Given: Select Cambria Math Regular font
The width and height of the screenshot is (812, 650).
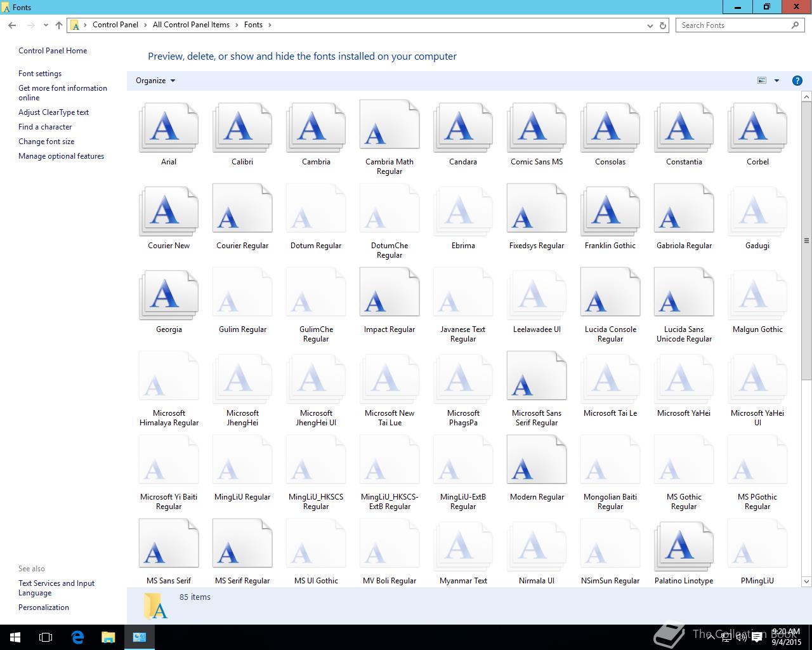Looking at the screenshot, I should click(390, 124).
